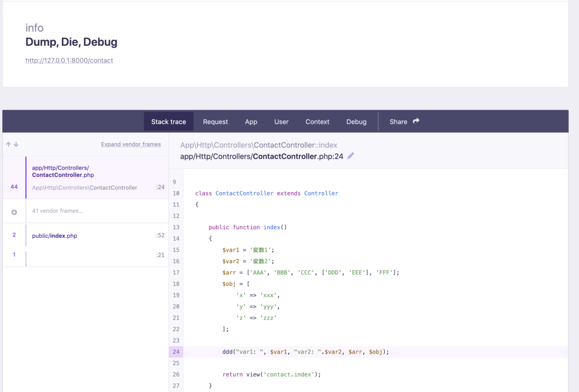Open the http://127.0.0.1:8000/contact URL link
This screenshot has width=579, height=392.
tap(69, 60)
